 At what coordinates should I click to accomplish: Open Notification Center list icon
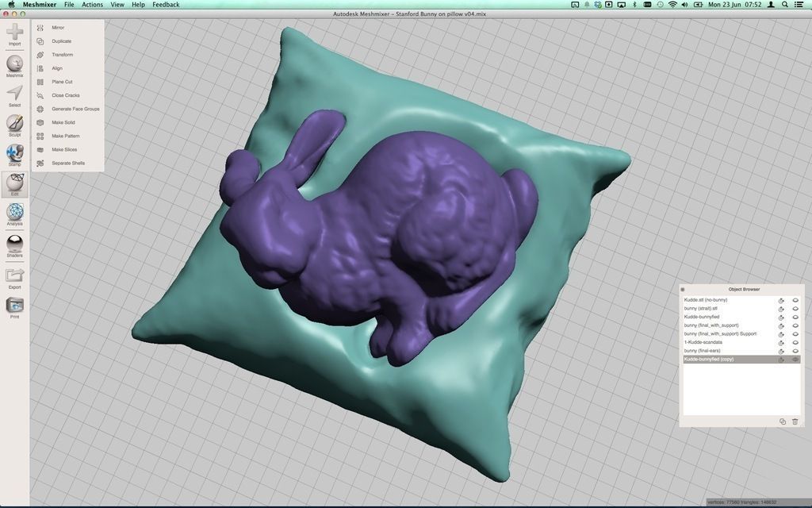(x=799, y=4)
